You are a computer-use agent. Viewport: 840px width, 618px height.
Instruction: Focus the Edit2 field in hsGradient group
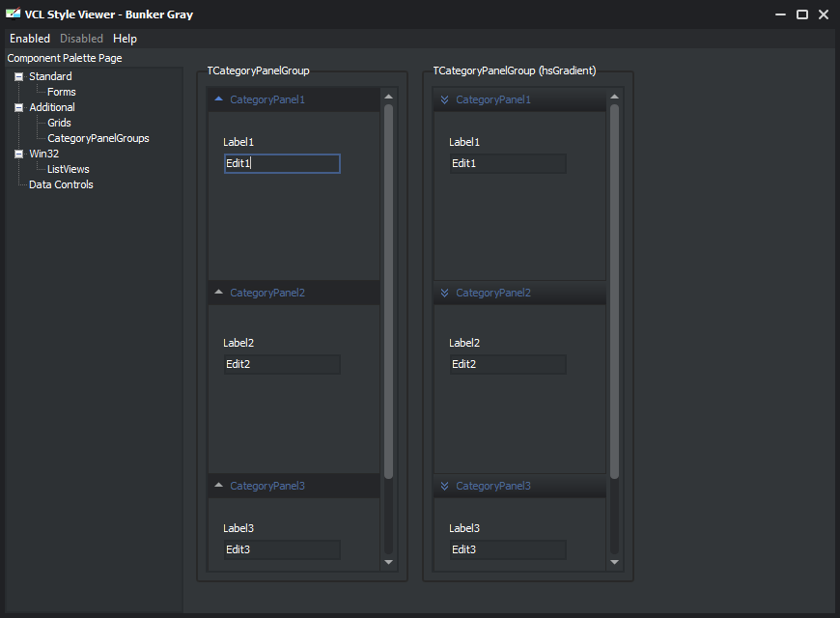click(508, 364)
